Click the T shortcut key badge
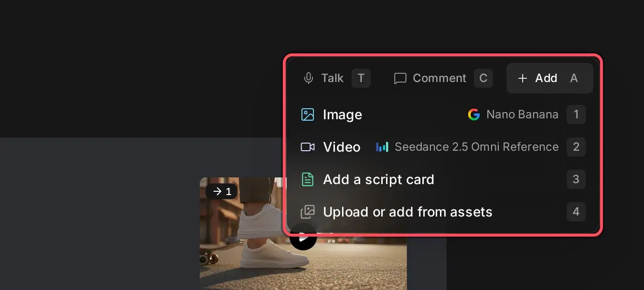644x290 pixels. point(361,78)
